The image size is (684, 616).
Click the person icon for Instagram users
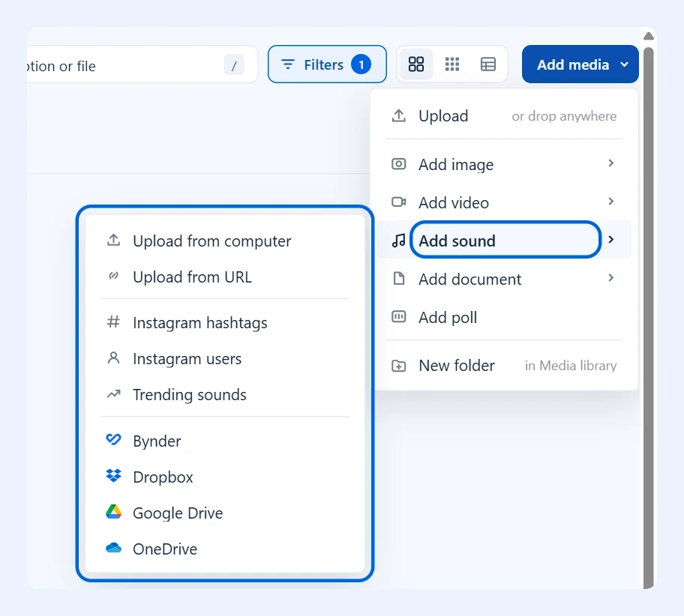pyautogui.click(x=113, y=358)
